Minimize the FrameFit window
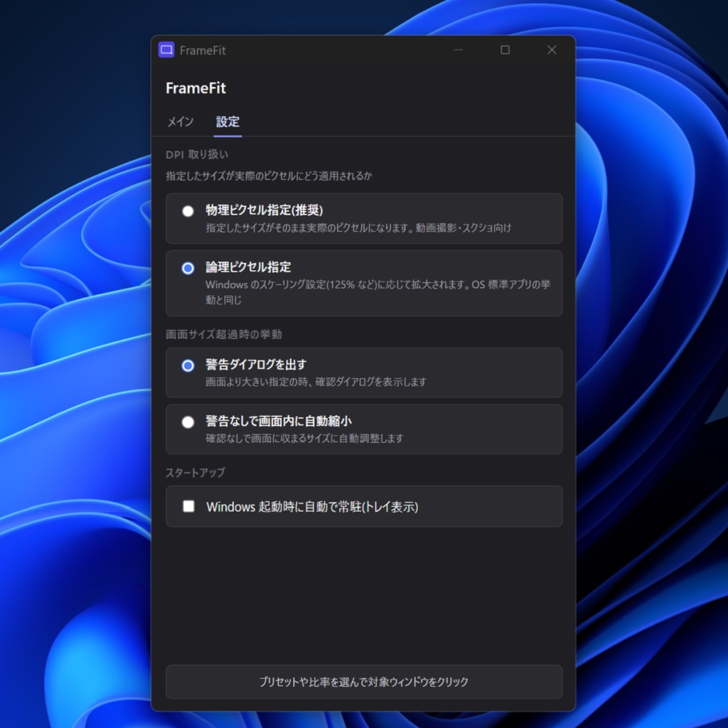The width and height of the screenshot is (728, 728). 459,50
